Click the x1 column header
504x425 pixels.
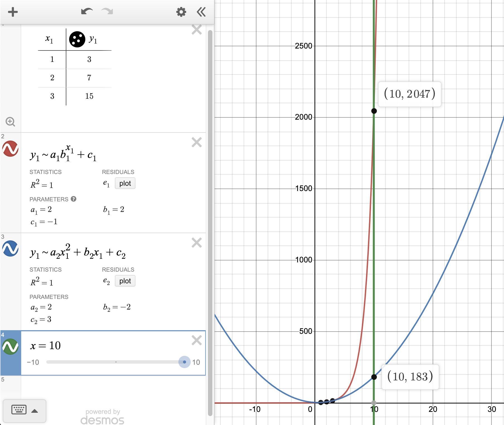point(49,39)
